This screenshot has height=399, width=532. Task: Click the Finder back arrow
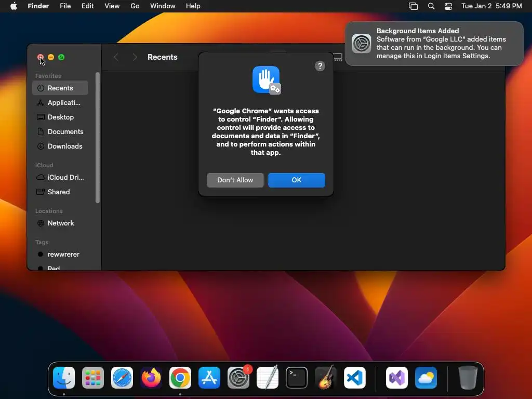click(116, 57)
